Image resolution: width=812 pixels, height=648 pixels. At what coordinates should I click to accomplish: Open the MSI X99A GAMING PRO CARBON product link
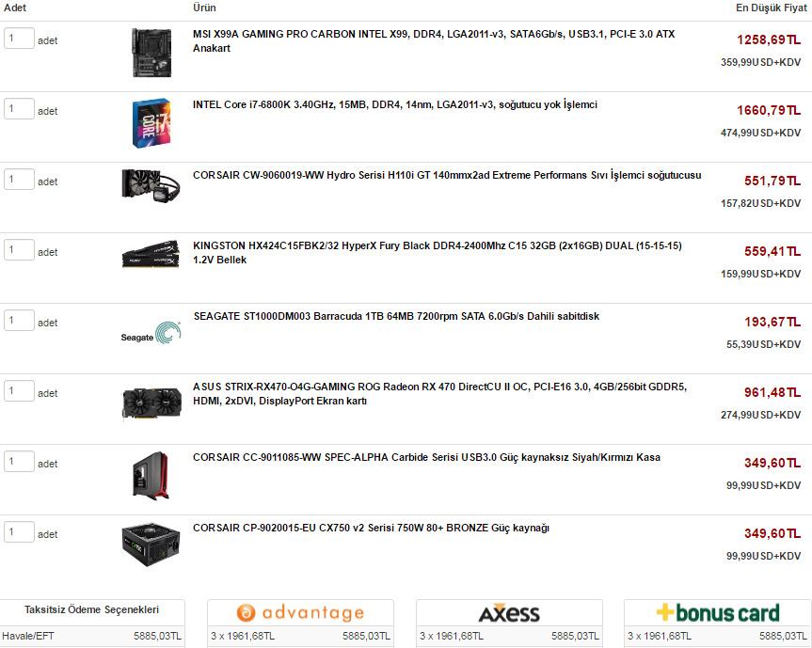434,40
